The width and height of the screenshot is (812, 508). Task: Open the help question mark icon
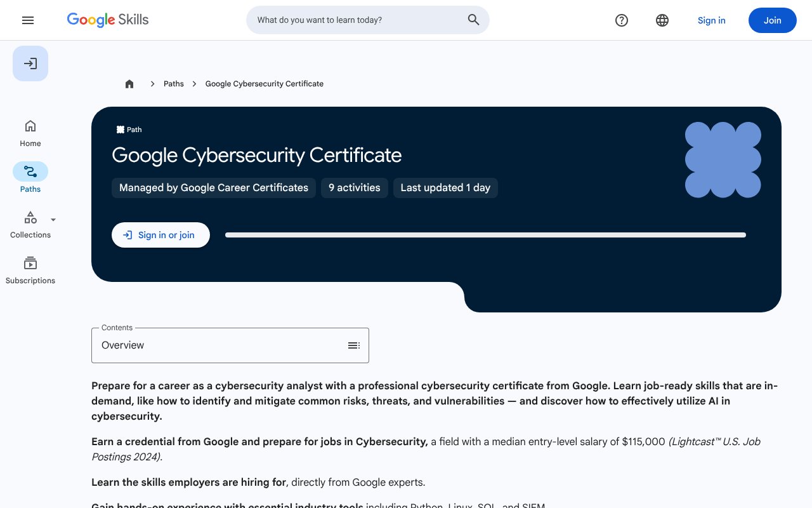point(622,20)
